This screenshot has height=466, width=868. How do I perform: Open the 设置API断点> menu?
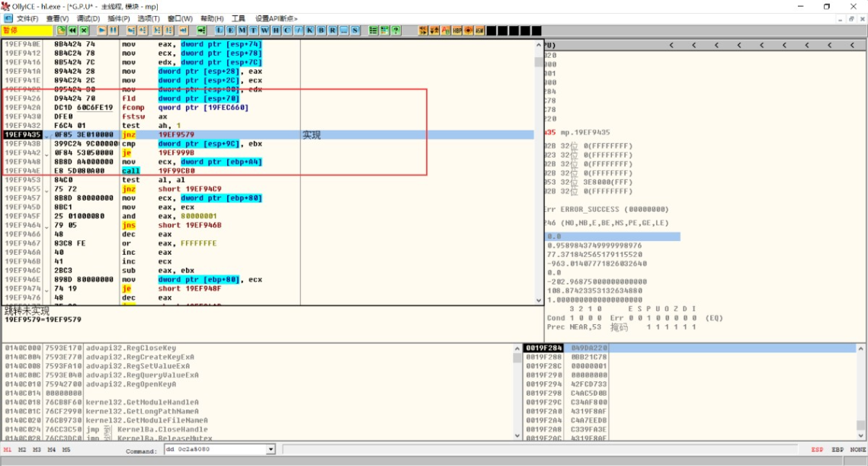tap(276, 18)
